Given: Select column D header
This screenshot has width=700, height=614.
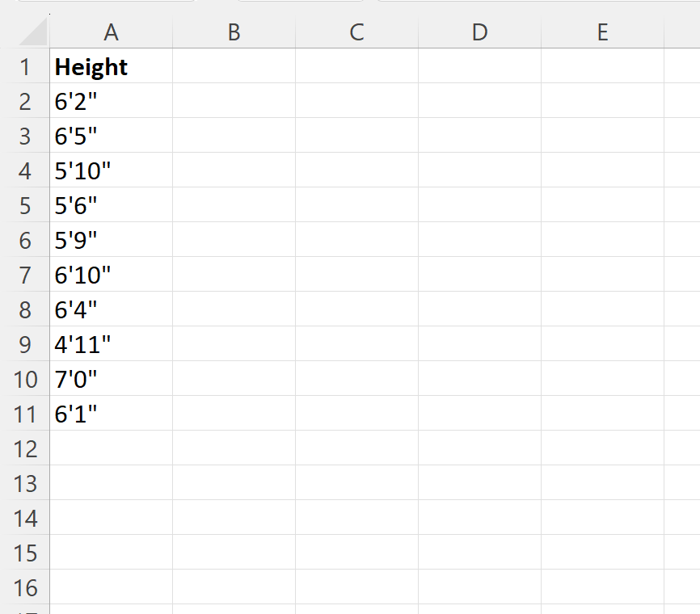Looking at the screenshot, I should pyautogui.click(x=479, y=32).
